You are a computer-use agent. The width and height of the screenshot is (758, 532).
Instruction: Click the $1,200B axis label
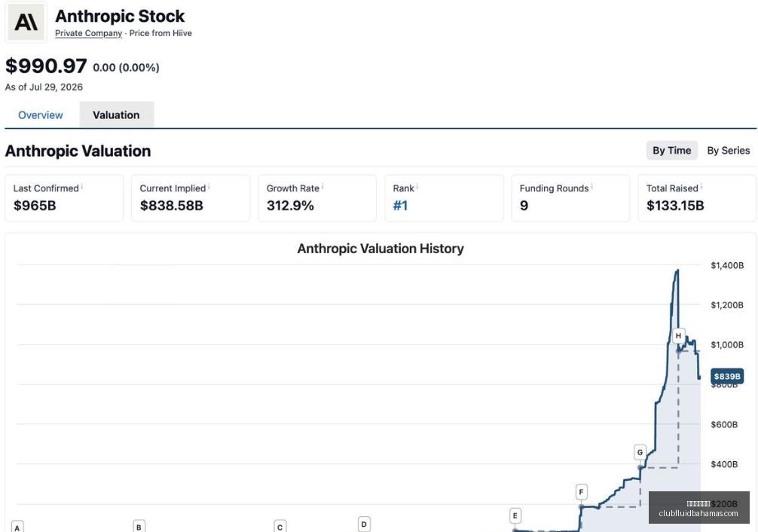(727, 305)
